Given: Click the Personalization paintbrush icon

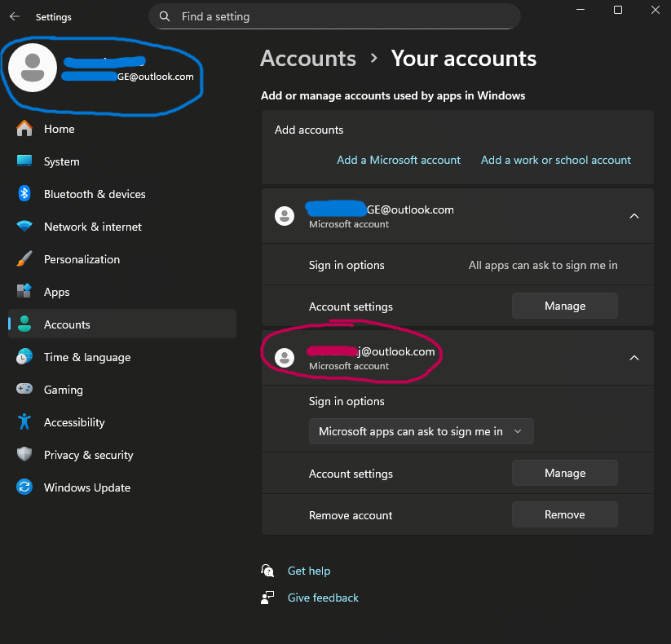Looking at the screenshot, I should [x=24, y=258].
